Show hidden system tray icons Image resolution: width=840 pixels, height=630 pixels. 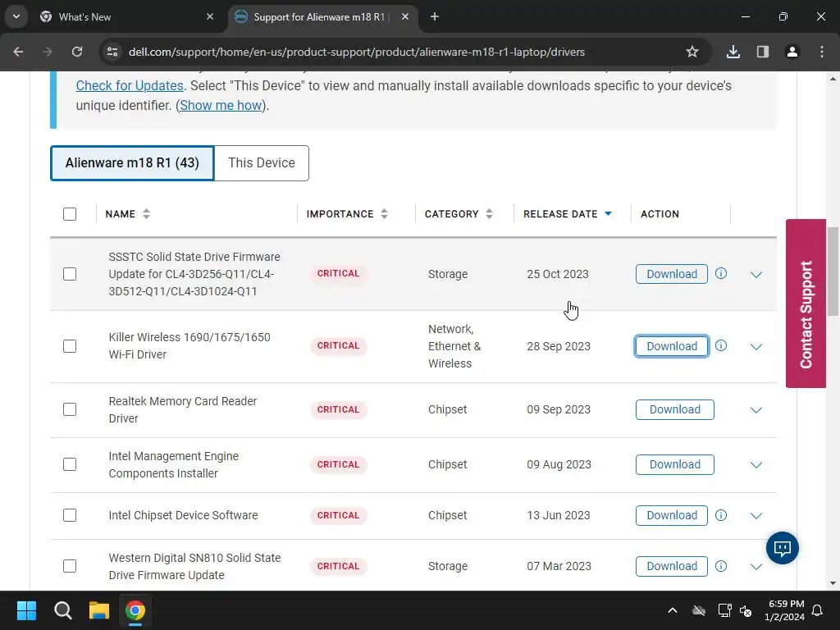[673, 610]
